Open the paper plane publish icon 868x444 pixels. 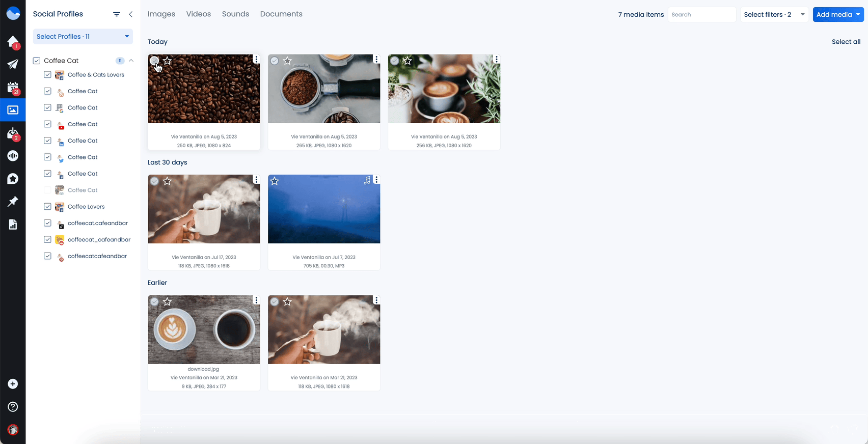[x=13, y=64]
